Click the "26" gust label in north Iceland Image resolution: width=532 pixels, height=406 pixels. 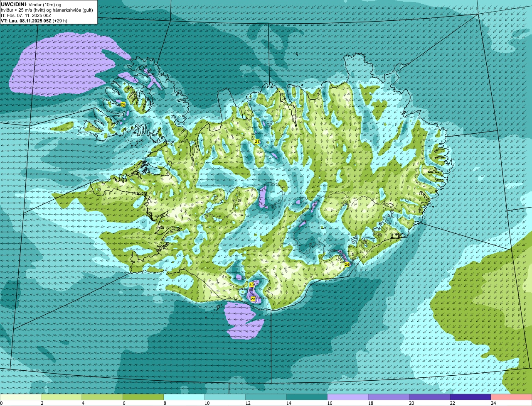(x=257, y=142)
